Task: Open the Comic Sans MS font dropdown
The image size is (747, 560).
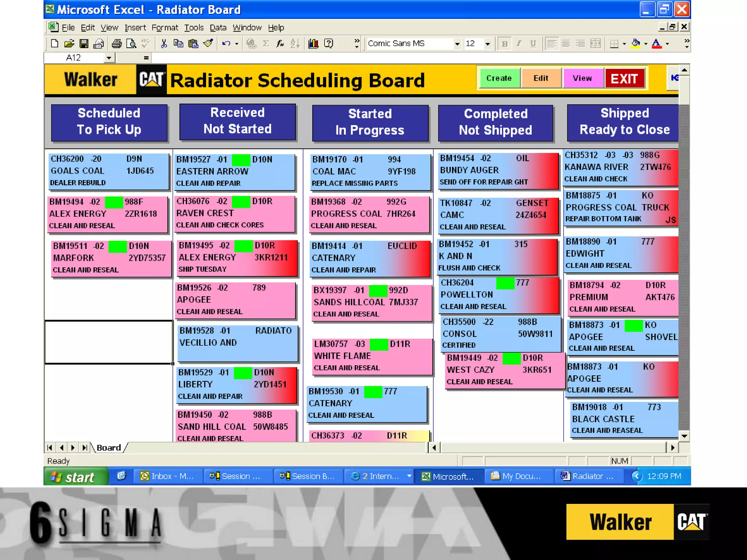Action: point(457,44)
